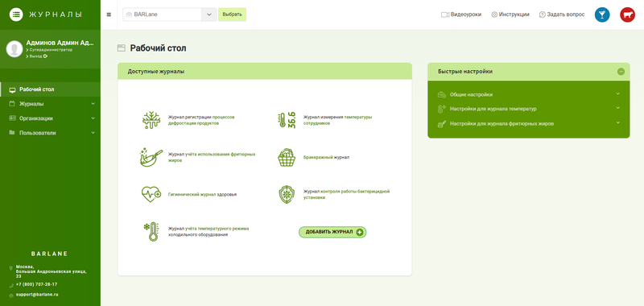Open the BARLane organization dropdown arrow

209,14
